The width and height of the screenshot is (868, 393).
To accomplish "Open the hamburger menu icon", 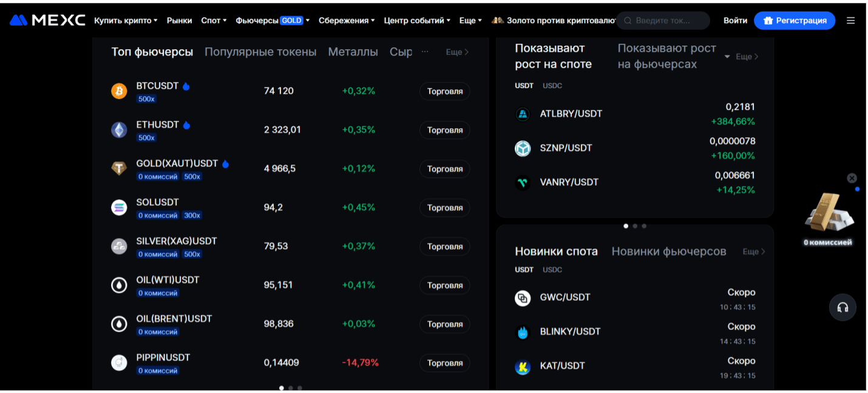I will 850,21.
